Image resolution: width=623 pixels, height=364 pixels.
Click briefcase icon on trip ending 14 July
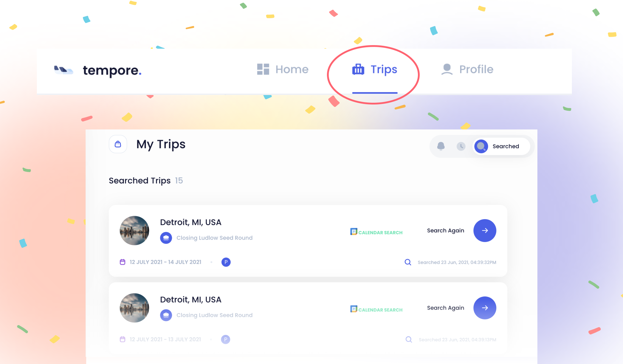pyautogui.click(x=166, y=238)
